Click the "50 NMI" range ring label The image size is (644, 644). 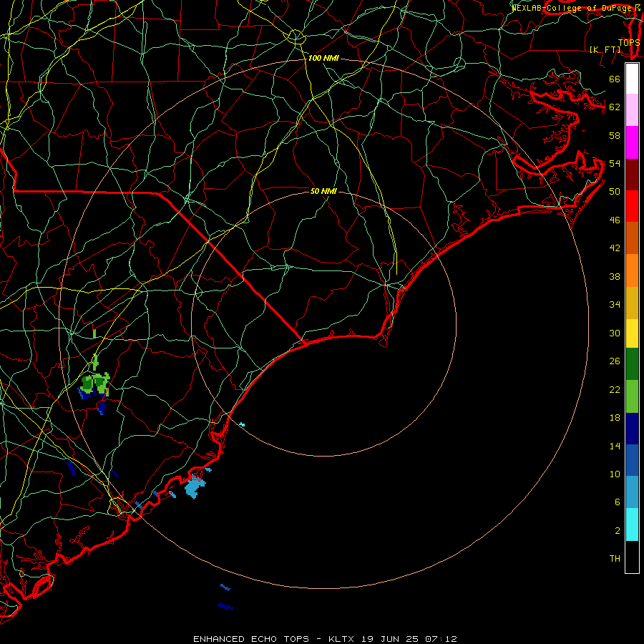coord(323,191)
